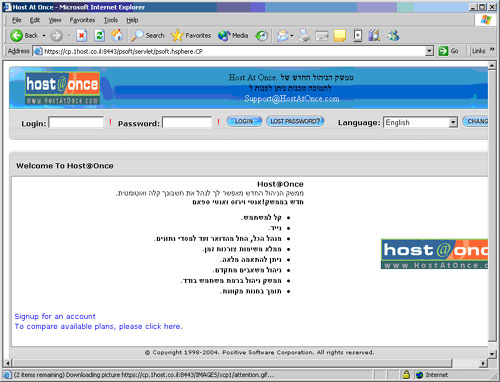This screenshot has width=500, height=382.
Task: Click the Messenger icon in toolbar
Action: pyautogui.click(x=393, y=35)
